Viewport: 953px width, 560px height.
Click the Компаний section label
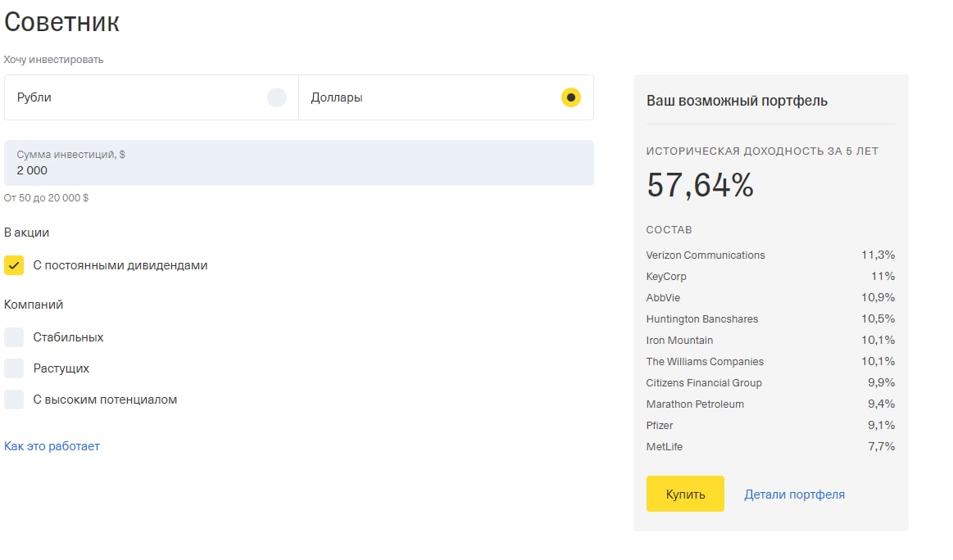coord(34,305)
